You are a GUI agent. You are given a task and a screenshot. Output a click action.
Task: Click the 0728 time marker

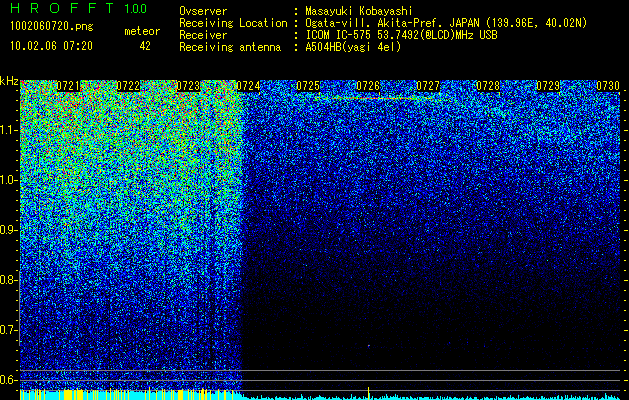point(488,86)
